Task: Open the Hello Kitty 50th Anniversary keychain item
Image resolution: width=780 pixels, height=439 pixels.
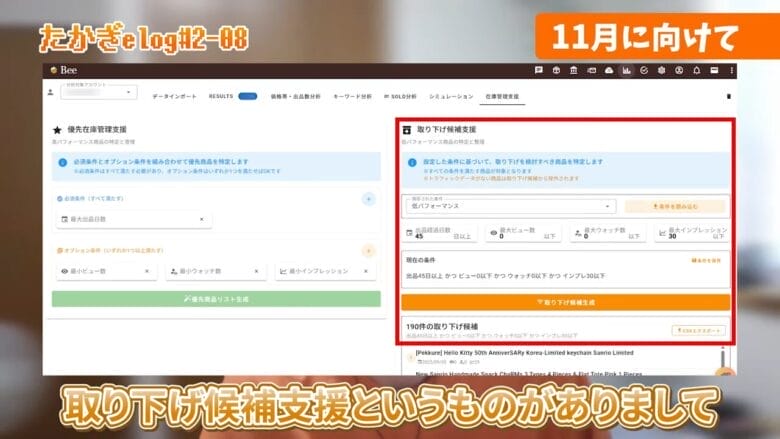Action: pos(524,352)
